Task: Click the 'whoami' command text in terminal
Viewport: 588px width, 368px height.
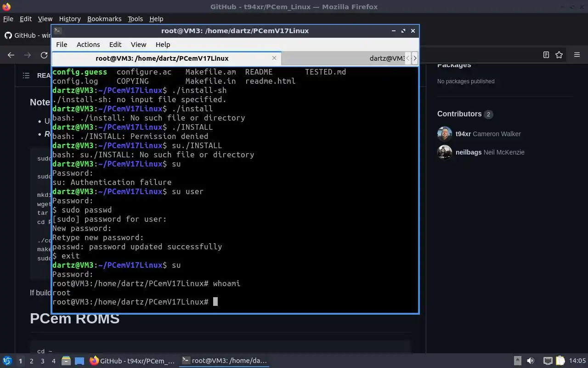Action: (226, 283)
